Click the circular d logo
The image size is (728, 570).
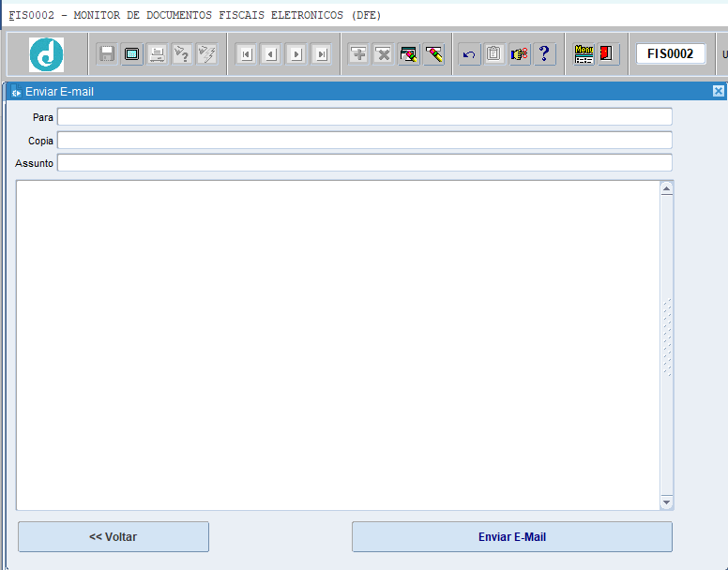[46, 54]
